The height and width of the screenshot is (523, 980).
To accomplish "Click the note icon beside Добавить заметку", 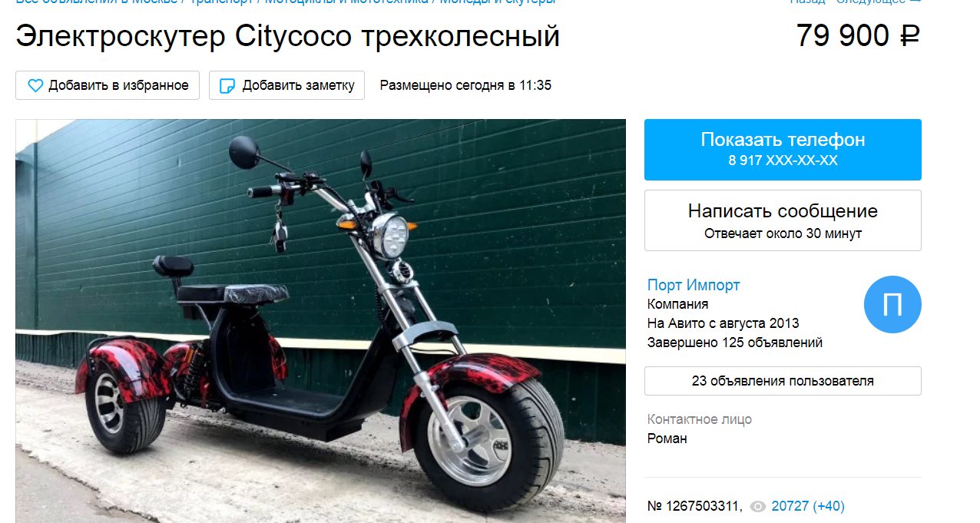I will point(227,85).
